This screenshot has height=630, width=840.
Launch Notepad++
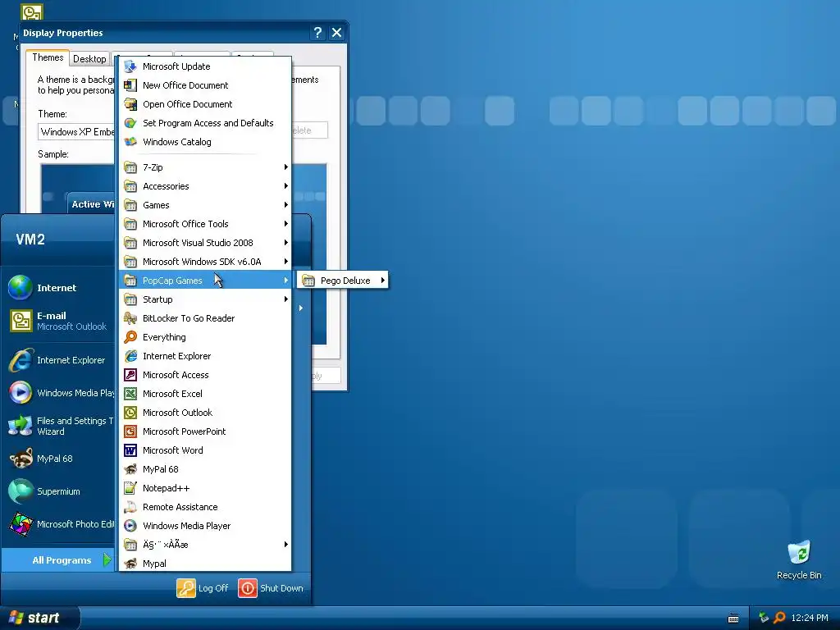[205, 488]
